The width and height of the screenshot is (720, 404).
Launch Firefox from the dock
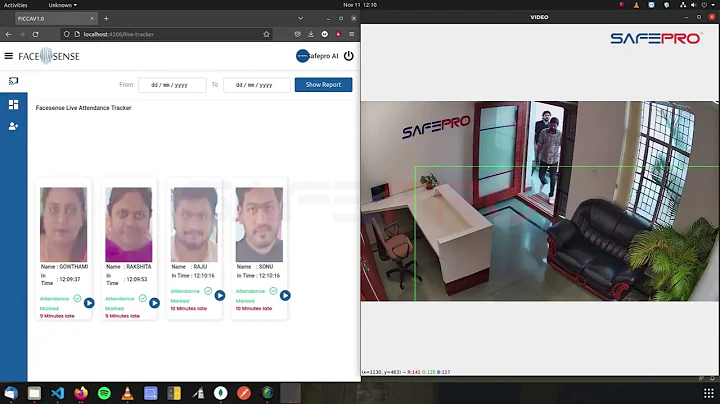(81, 393)
